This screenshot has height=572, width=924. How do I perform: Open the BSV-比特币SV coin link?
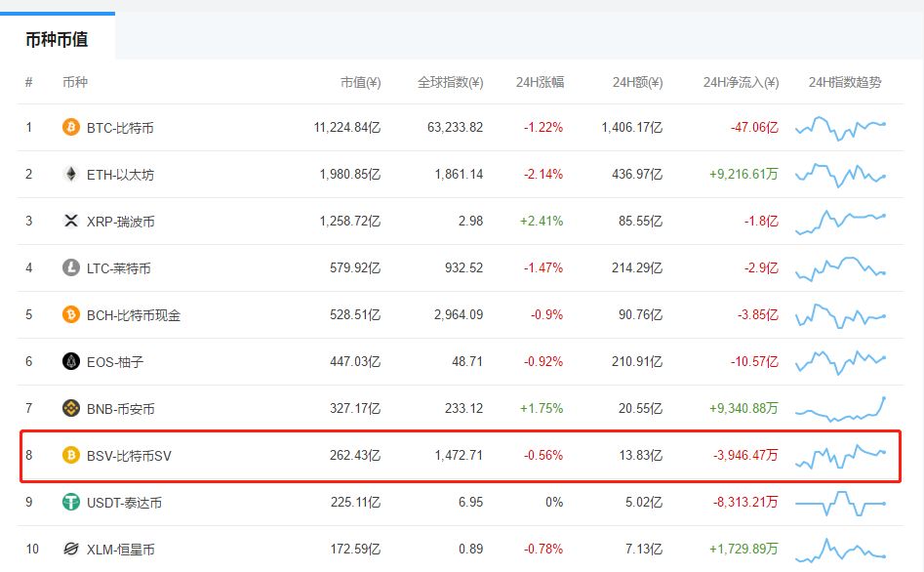[129, 456]
